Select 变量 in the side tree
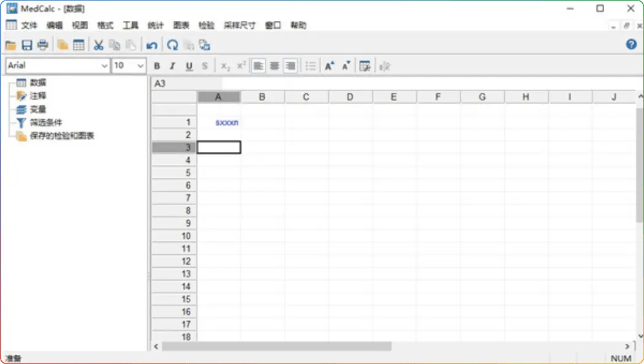 [38, 109]
